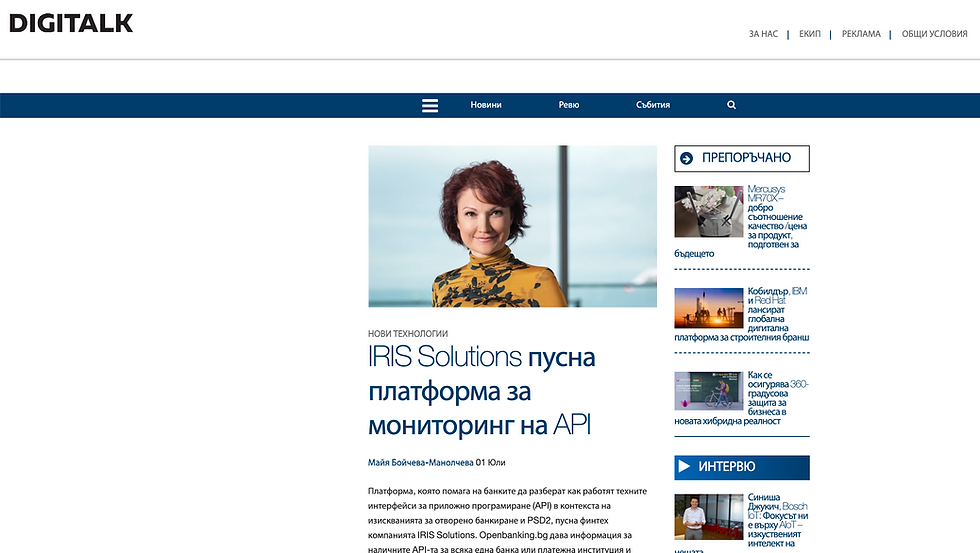This screenshot has height=553, width=980.
Task: Open the Кобилдър construction sunset thumbnail
Action: 709,308
